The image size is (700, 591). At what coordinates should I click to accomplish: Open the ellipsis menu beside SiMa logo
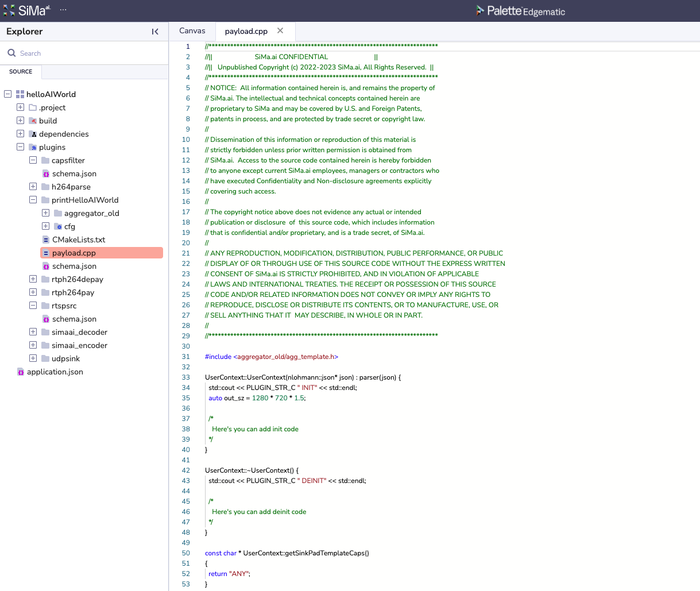point(63,10)
